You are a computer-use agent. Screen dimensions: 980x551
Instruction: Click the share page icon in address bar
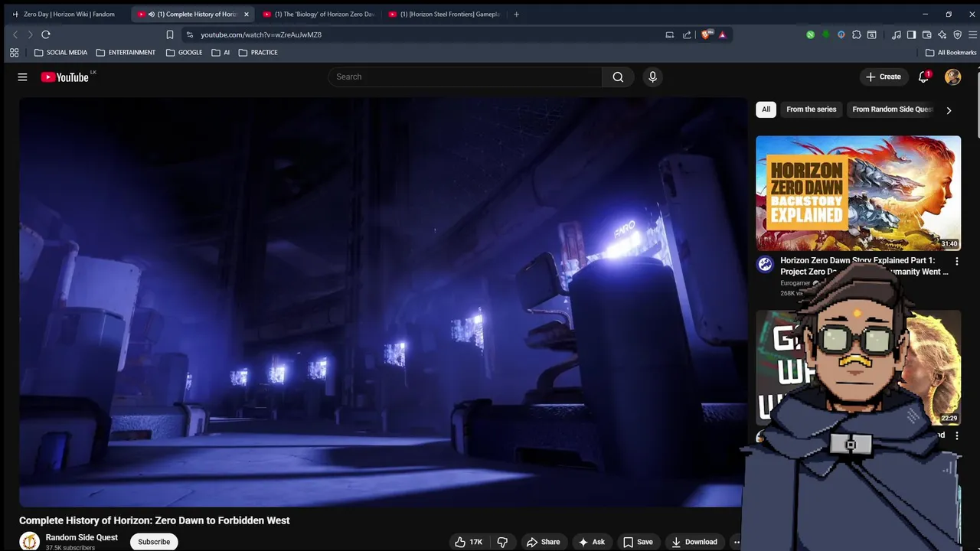(x=687, y=34)
